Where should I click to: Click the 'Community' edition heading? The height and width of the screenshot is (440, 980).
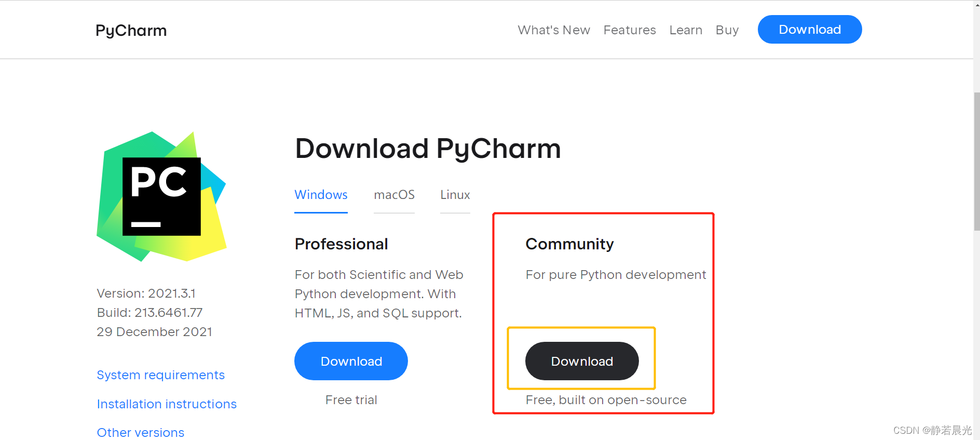[x=569, y=244]
